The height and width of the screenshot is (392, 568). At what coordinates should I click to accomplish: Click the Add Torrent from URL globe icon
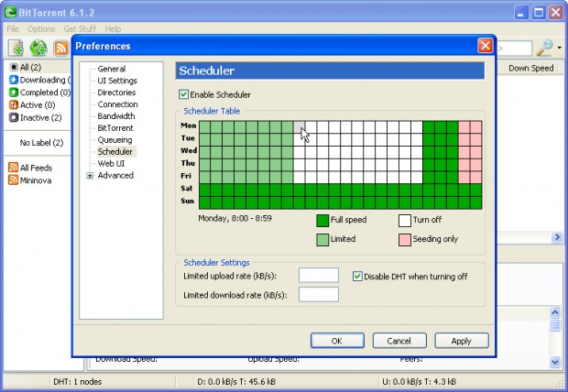click(38, 48)
